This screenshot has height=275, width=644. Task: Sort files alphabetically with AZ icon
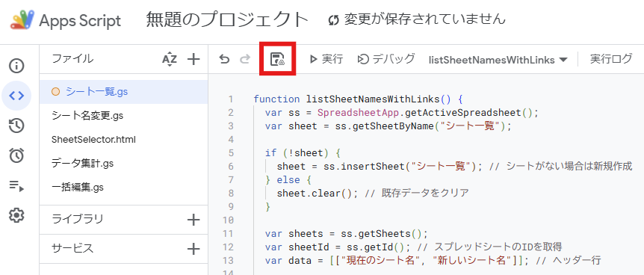point(169,60)
